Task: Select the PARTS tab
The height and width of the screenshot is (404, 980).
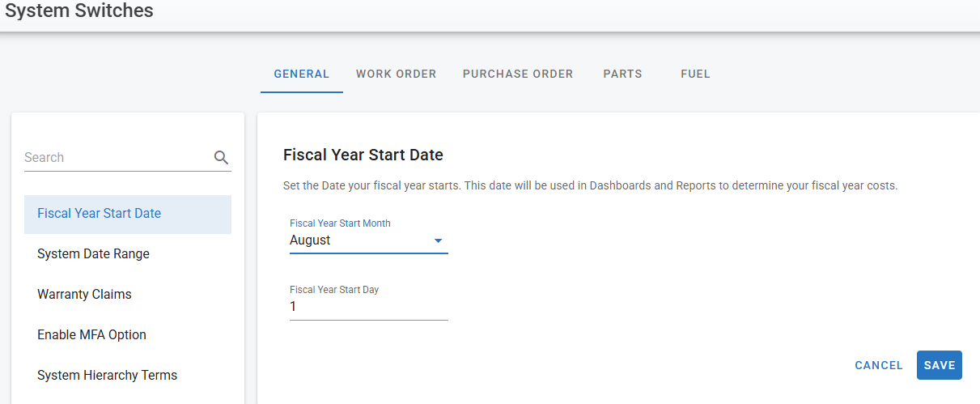Action: (x=622, y=74)
